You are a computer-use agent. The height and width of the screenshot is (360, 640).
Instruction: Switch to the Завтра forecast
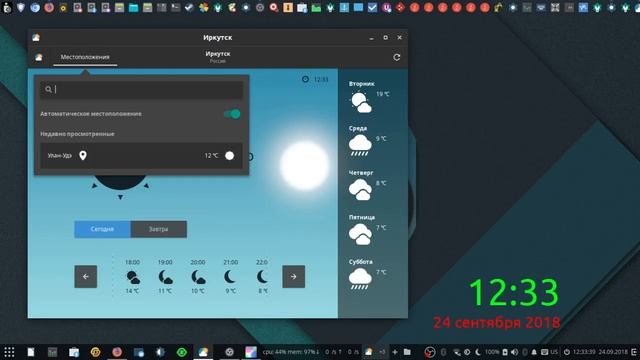(159, 229)
